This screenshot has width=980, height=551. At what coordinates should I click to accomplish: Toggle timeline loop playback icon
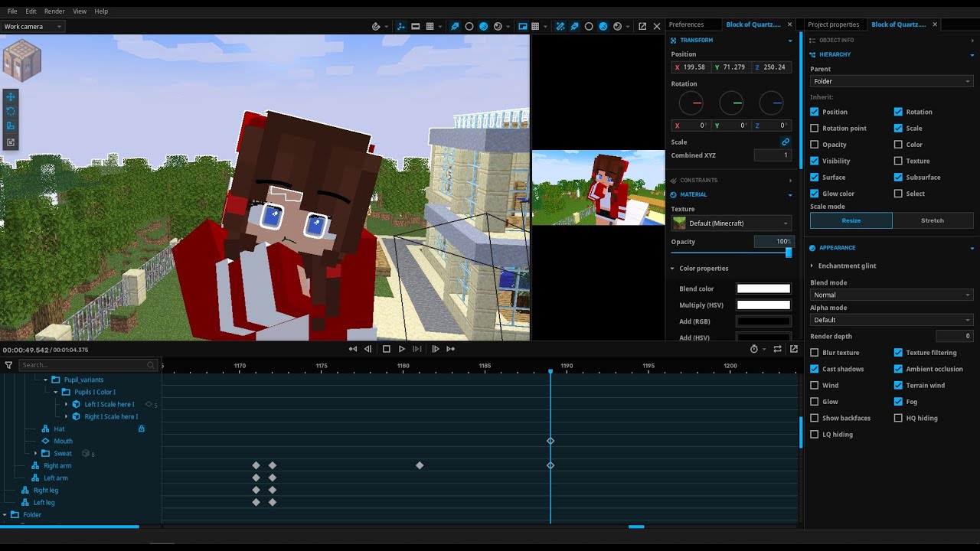[777, 349]
